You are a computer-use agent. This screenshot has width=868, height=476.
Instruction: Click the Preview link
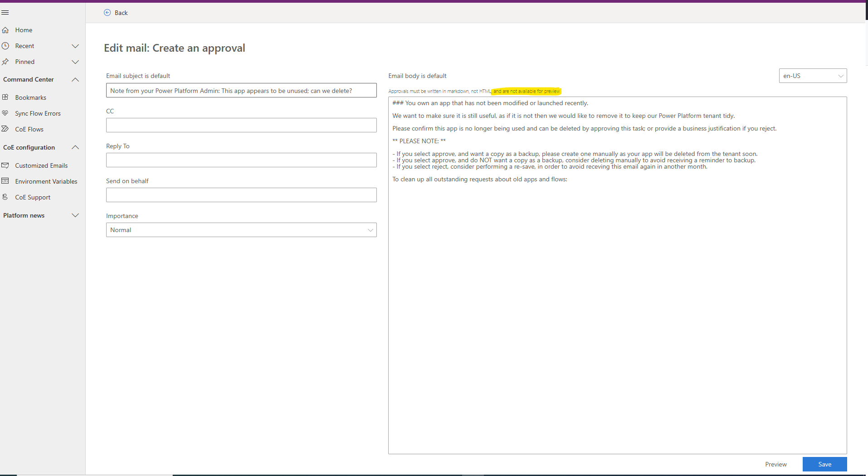775,464
